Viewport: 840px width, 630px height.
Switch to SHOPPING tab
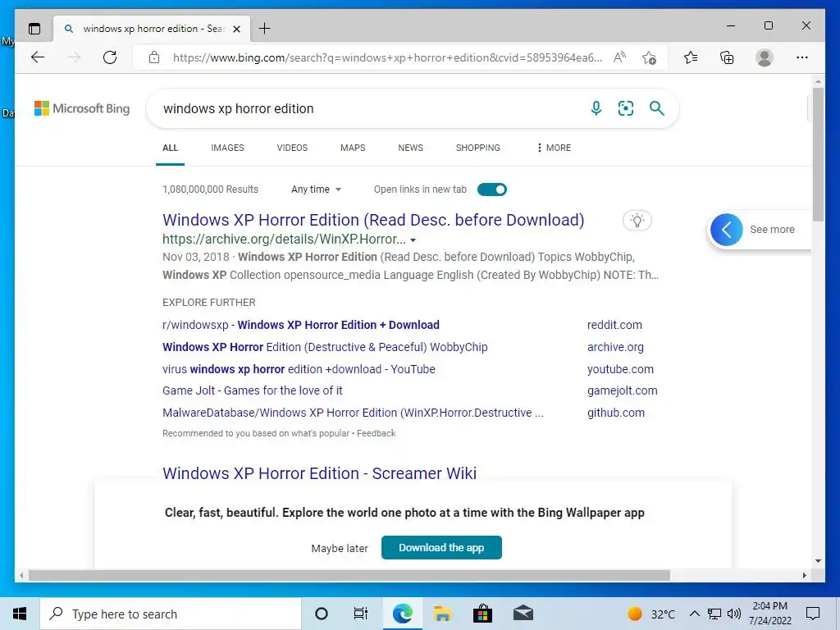[478, 148]
